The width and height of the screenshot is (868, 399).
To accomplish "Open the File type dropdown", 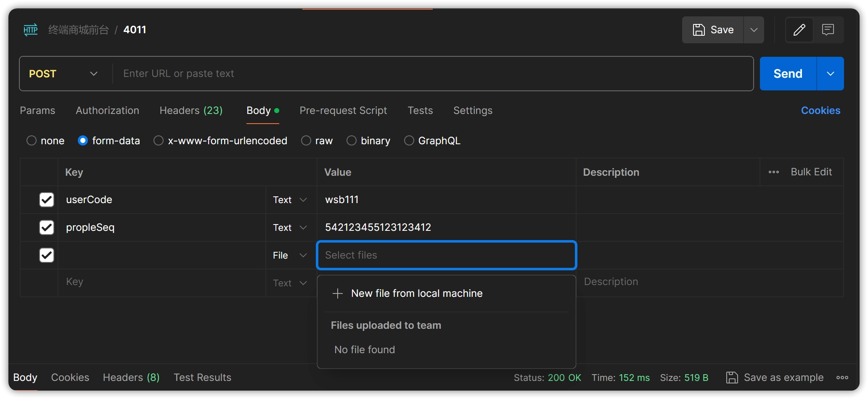I will tap(290, 255).
